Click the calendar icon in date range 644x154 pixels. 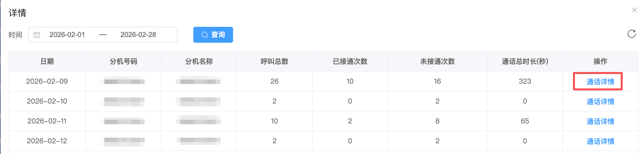click(x=37, y=35)
